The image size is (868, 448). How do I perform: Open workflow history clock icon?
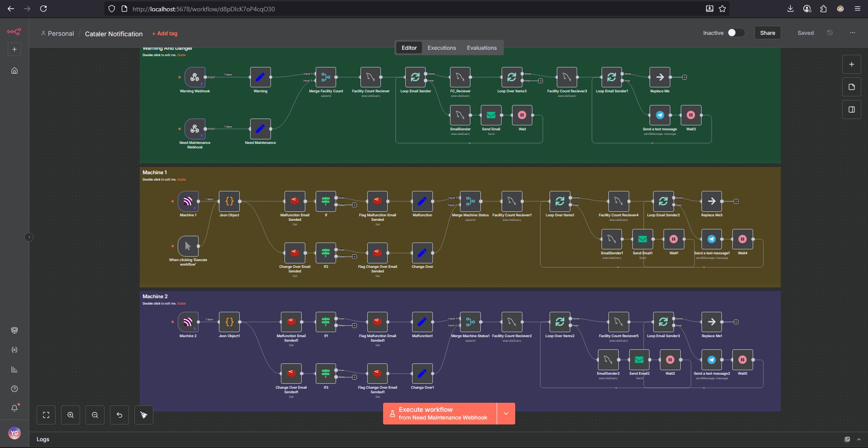830,33
